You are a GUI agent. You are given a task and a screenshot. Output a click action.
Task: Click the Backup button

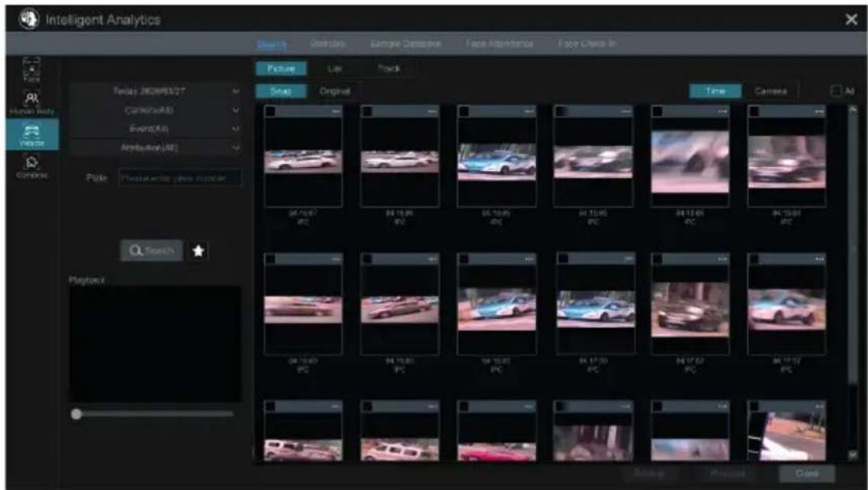pyautogui.click(x=650, y=474)
